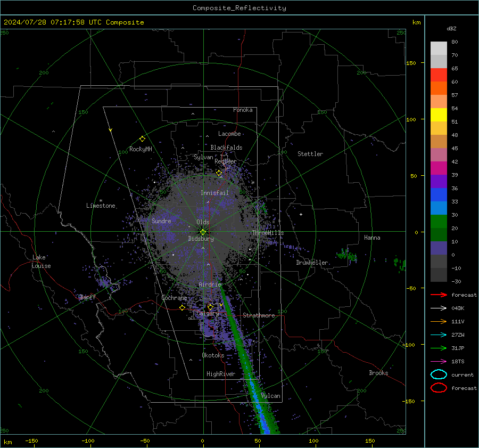This screenshot has width=479, height=448.
Task: Click the Lake Louise label
Action: coord(41,262)
